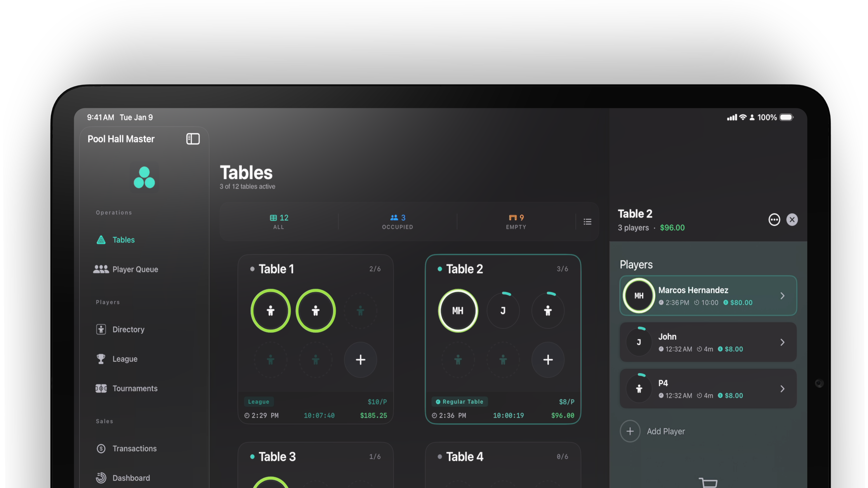Switch to the Empty tables filter
The image size is (868, 488).
pos(516,221)
